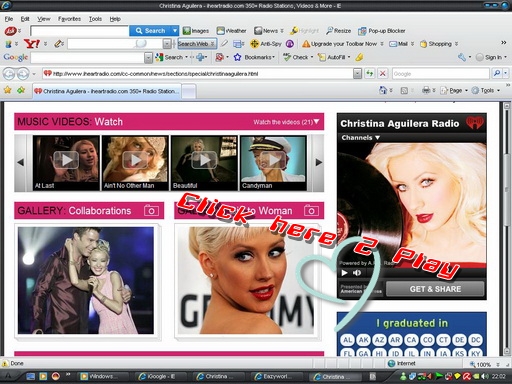The width and height of the screenshot is (512, 384).
Task: Open Google toolbar wrench settings
Action: (462, 57)
